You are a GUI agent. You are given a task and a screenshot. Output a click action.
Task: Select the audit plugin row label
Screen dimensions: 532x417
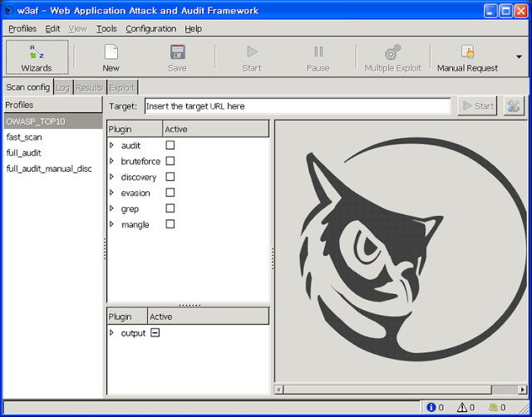pyautogui.click(x=131, y=145)
